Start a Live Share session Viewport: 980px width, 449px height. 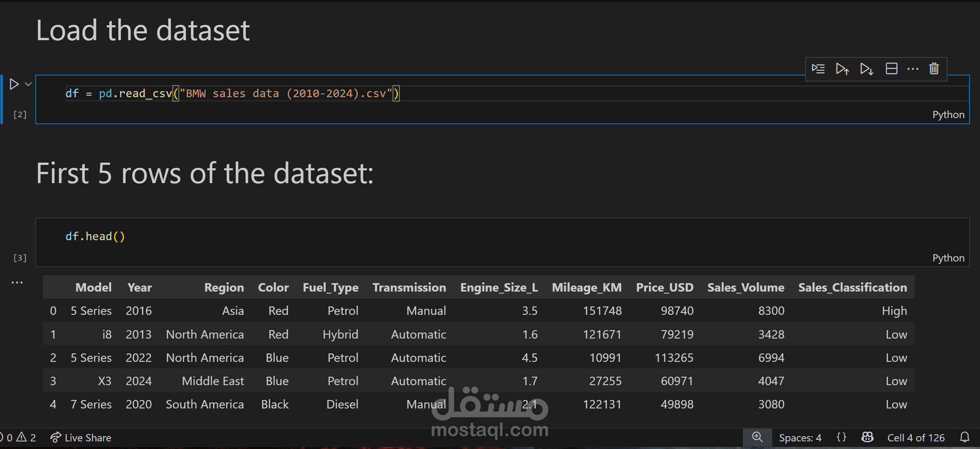[81, 437]
